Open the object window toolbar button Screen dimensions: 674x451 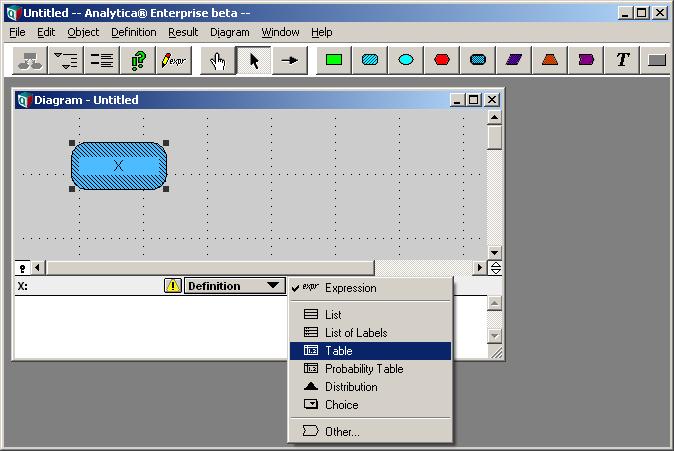[x=102, y=61]
